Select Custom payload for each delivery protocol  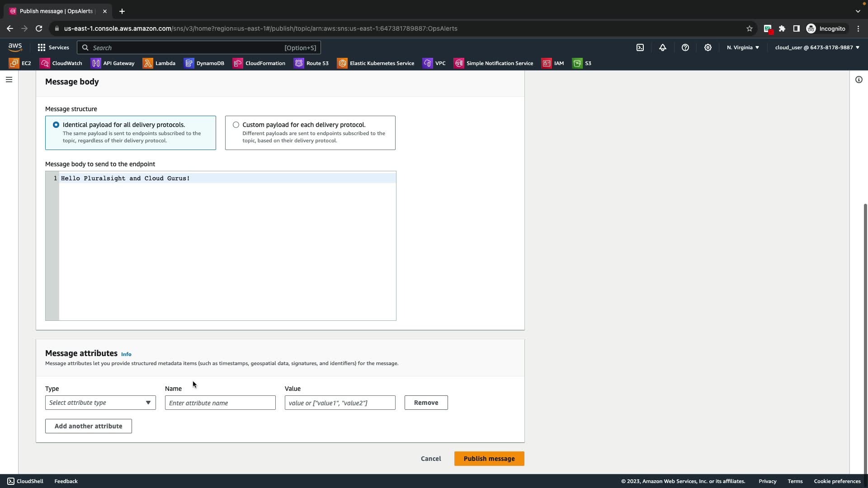pos(236,125)
